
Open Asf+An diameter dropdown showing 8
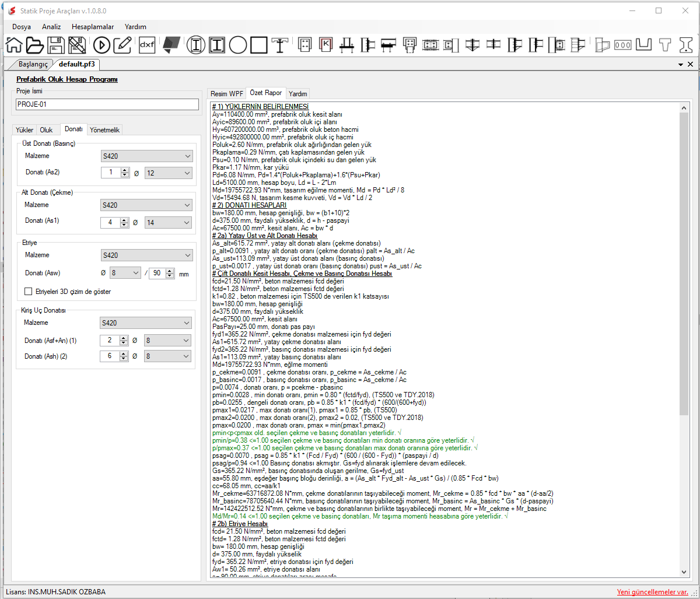tap(167, 340)
